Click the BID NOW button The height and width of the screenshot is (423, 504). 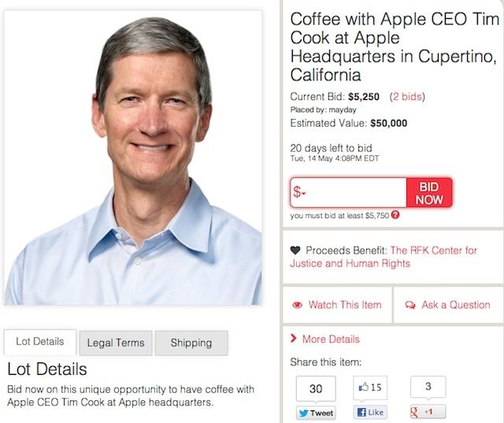pos(429,193)
